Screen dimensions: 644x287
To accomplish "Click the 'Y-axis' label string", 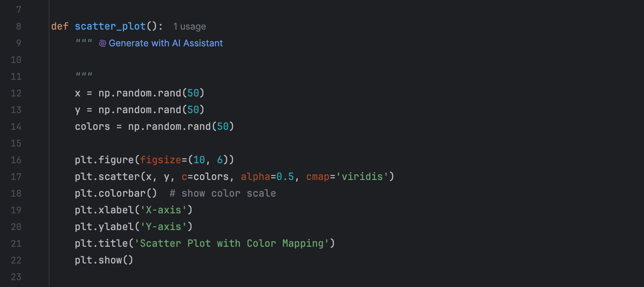I will point(163,227).
